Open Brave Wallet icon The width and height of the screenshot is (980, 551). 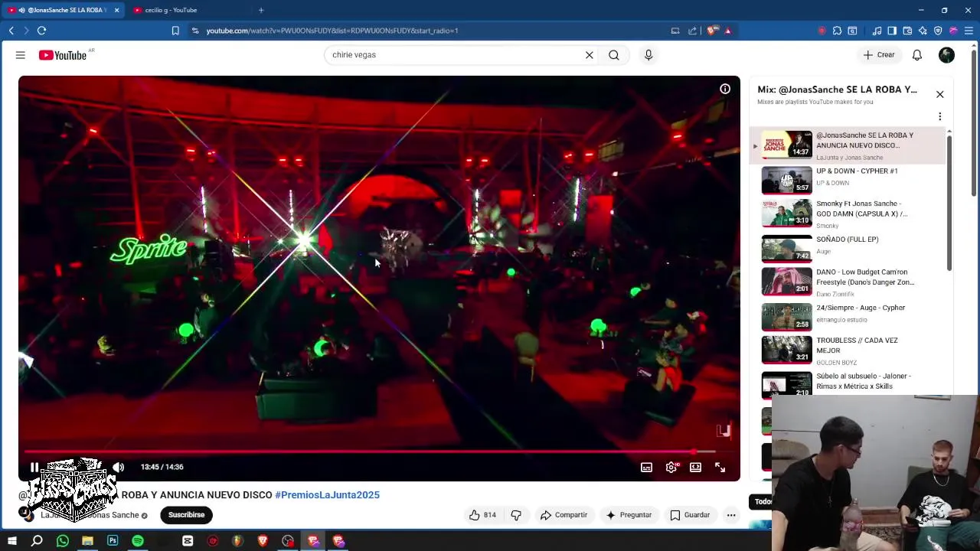pyautogui.click(x=907, y=31)
